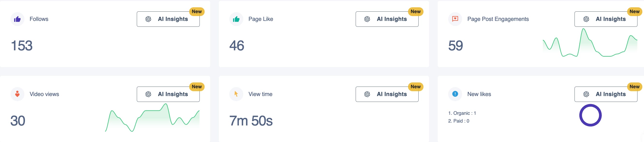Screen dimensions: 644x142
Task: Click the Organic : 1 legend entry
Action: click(x=462, y=113)
